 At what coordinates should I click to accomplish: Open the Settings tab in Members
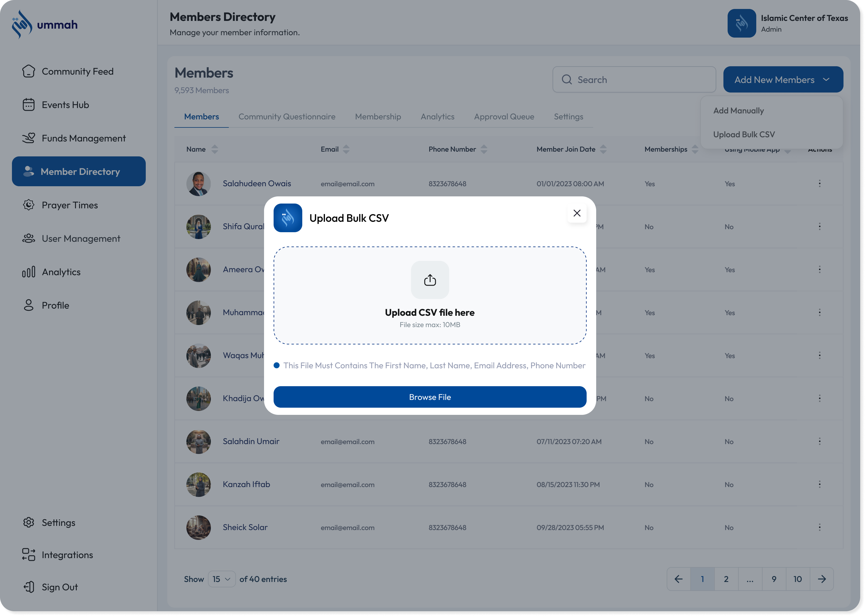click(569, 116)
